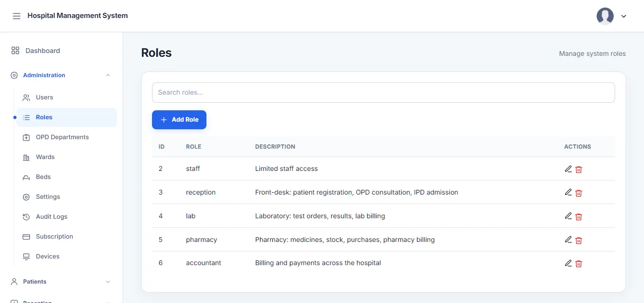The height and width of the screenshot is (303, 644).
Task: Click the Hospital Management System title
Action: (x=78, y=16)
